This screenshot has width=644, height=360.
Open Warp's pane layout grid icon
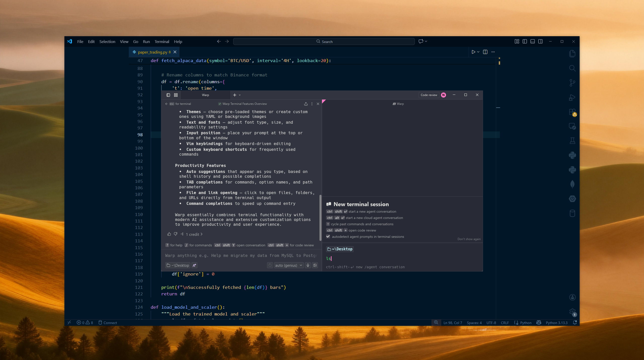(176, 95)
